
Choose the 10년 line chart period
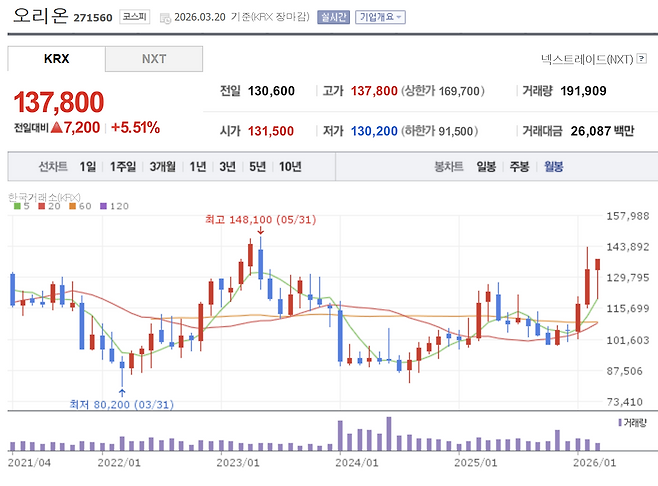point(290,166)
